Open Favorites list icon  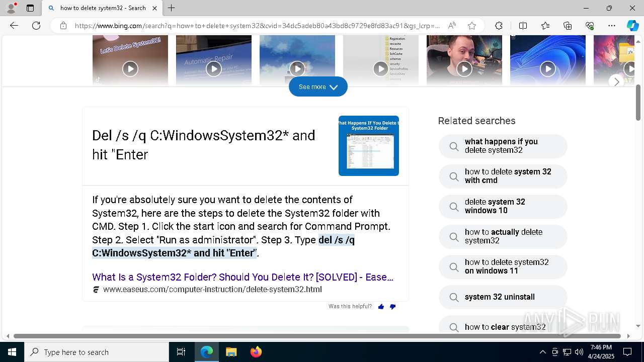(545, 26)
